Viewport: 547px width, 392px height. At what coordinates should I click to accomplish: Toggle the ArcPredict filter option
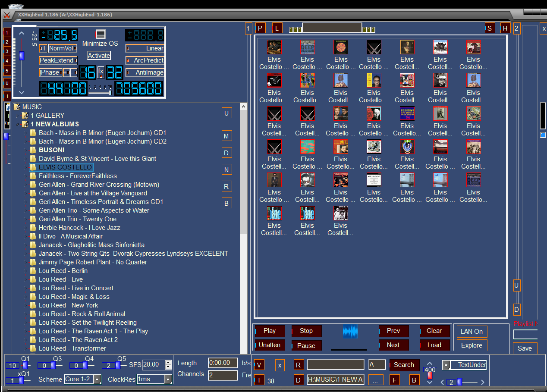pos(145,60)
